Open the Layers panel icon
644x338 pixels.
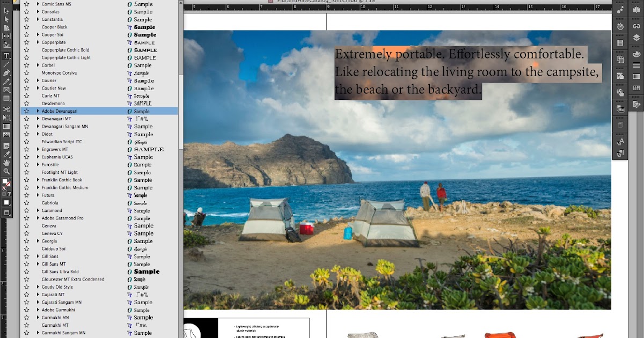click(x=636, y=38)
